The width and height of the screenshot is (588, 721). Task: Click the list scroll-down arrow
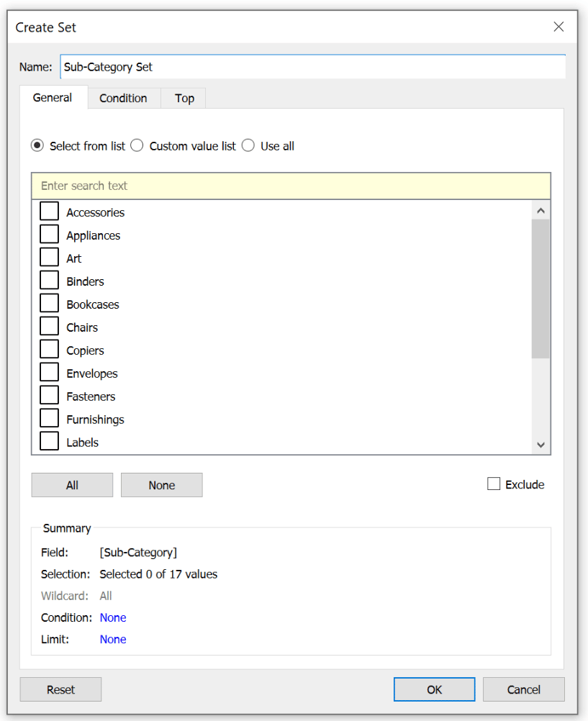pyautogui.click(x=540, y=445)
